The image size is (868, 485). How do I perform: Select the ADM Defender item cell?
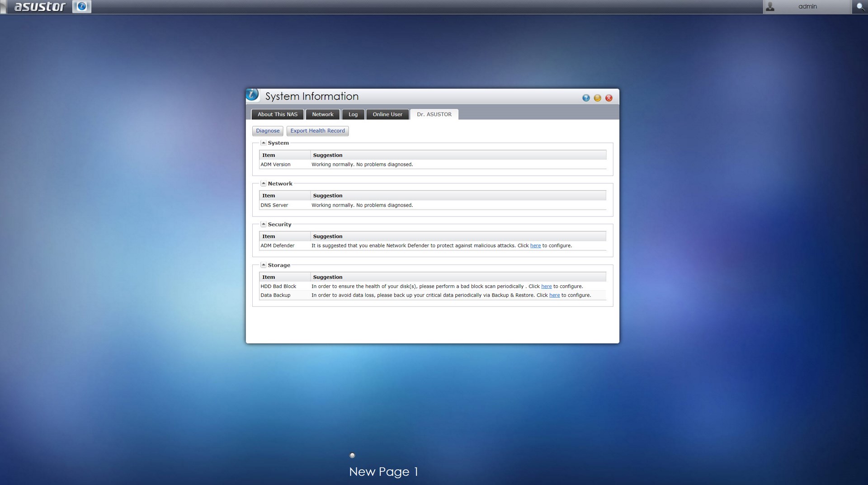tap(285, 246)
